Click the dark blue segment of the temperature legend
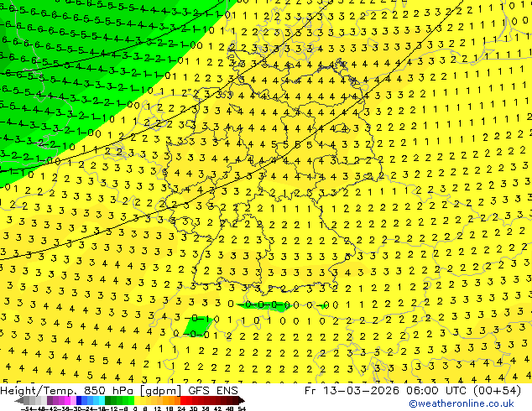This screenshot has width=532, height=411. tap(79, 400)
